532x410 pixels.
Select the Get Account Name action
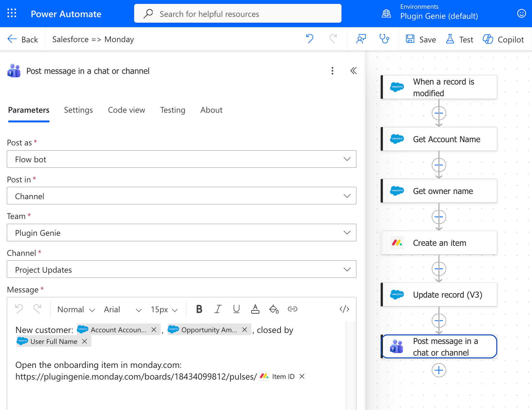[439, 139]
